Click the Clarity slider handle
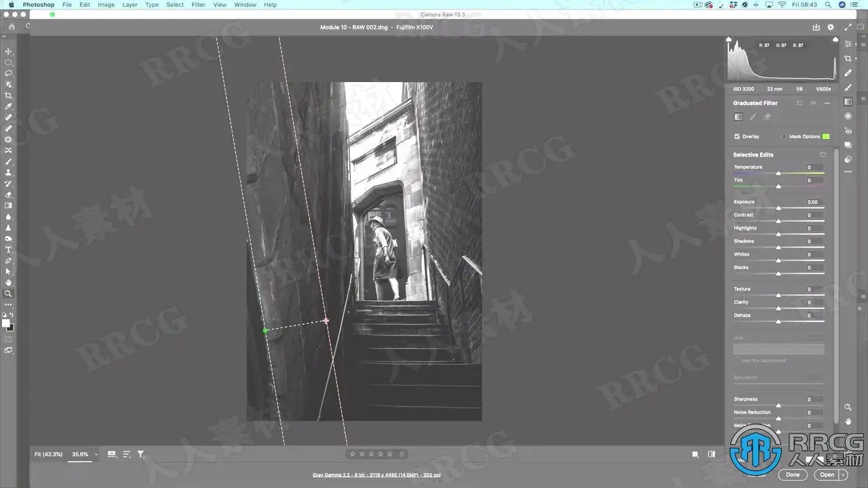868x488 pixels. tap(778, 309)
